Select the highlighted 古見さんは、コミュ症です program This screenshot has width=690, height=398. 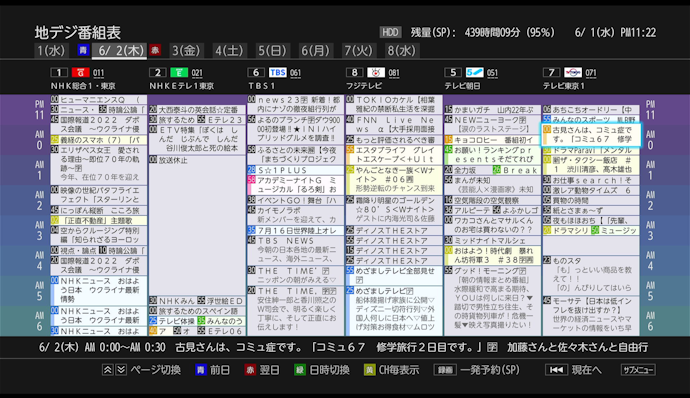(x=591, y=134)
